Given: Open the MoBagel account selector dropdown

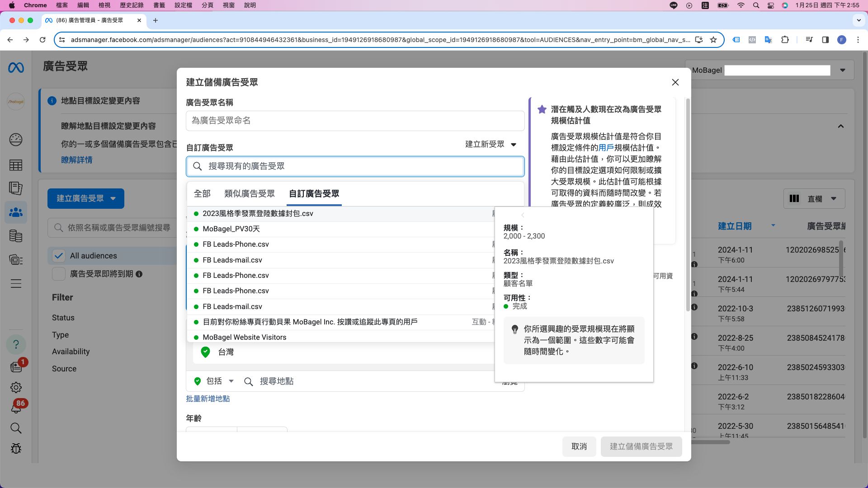Looking at the screenshot, I should point(843,70).
